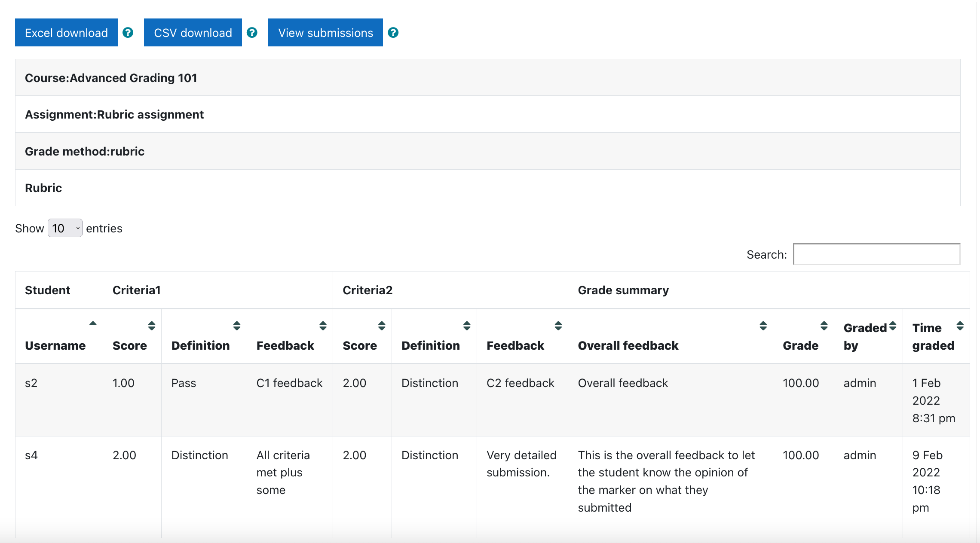
Task: Sort by Grade column
Action: 824,326
